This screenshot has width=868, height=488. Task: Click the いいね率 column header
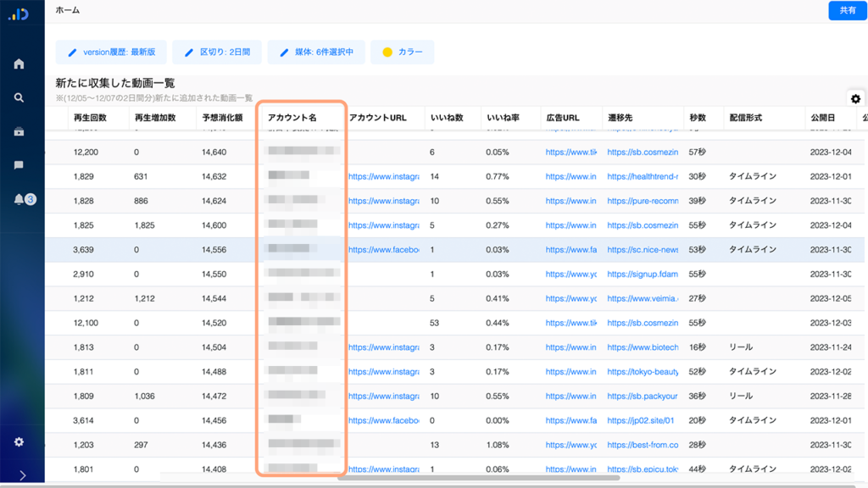(x=500, y=118)
